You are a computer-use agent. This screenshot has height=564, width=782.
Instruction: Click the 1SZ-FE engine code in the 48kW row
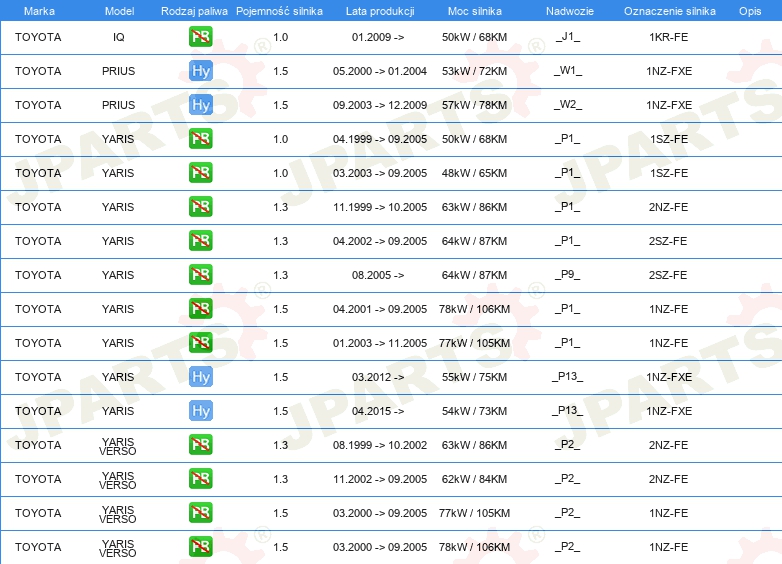pyautogui.click(x=668, y=173)
